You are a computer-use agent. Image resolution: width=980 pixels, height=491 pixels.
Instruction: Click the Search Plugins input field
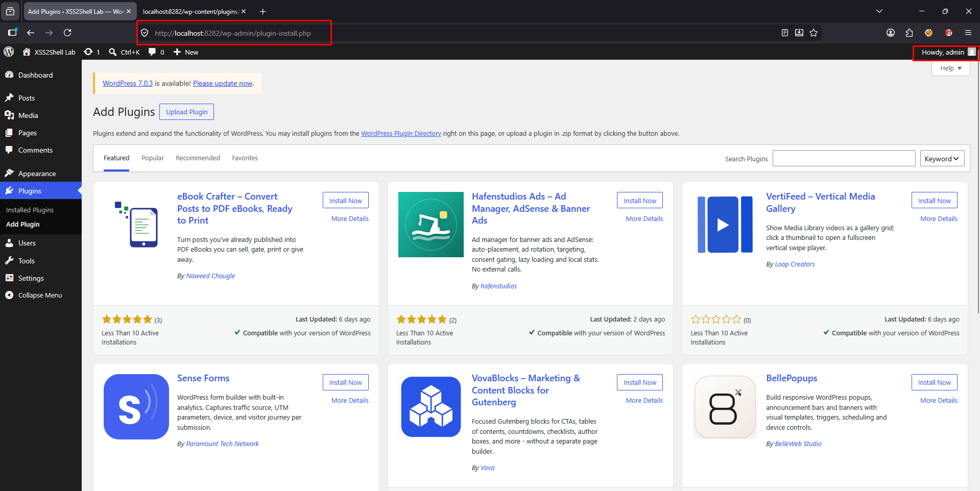tap(844, 158)
